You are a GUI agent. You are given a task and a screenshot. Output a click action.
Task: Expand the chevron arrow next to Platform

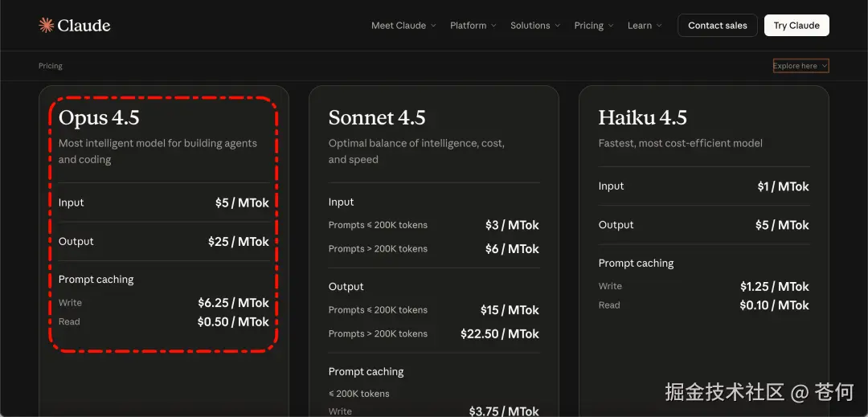tap(494, 26)
